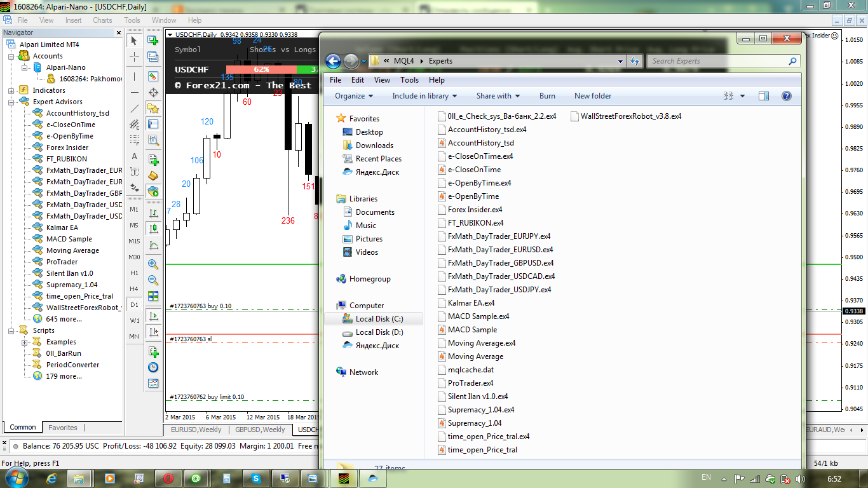868x488 pixels.
Task: Switch to the Favorites tab in Navigator
Action: tap(63, 428)
